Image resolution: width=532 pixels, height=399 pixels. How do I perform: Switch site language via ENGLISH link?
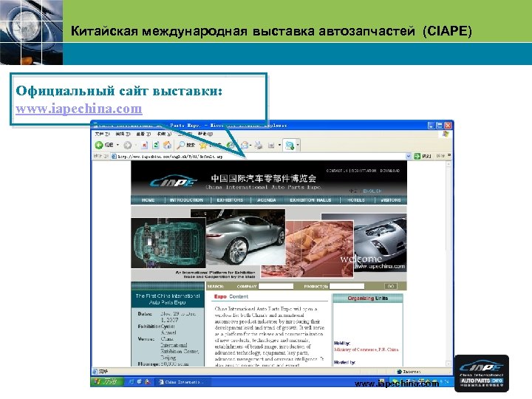point(372,191)
